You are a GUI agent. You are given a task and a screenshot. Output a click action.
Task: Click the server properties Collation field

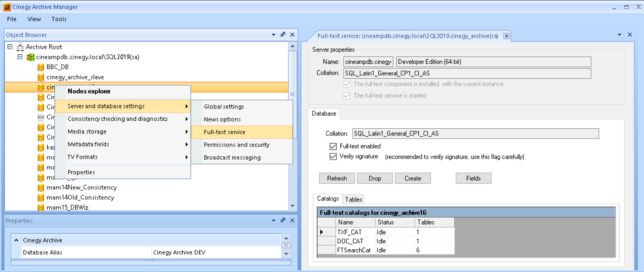(x=467, y=73)
